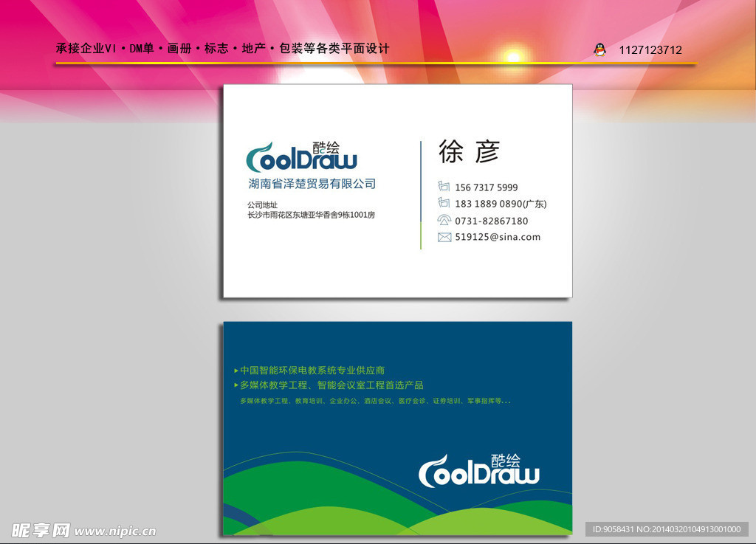Image resolution: width=756 pixels, height=544 pixels.
Task: Click the mobile icon beside 183 1889 0890
Action: pyautogui.click(x=444, y=202)
